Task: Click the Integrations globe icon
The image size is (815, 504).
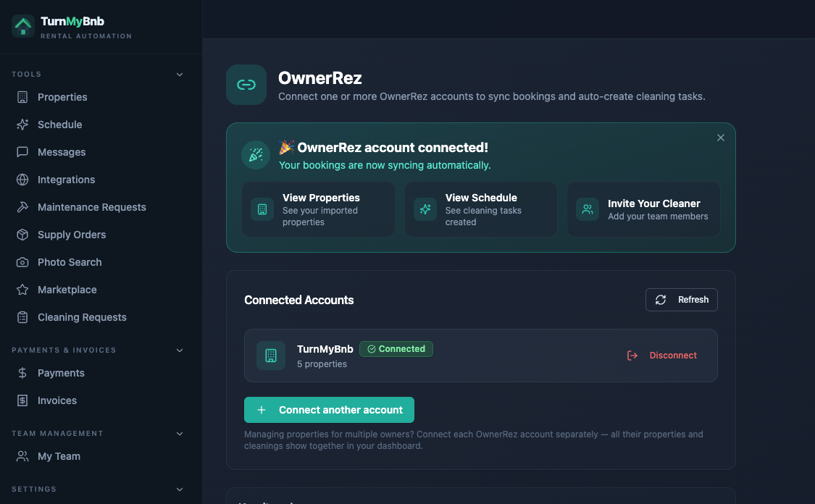Action: click(x=22, y=180)
